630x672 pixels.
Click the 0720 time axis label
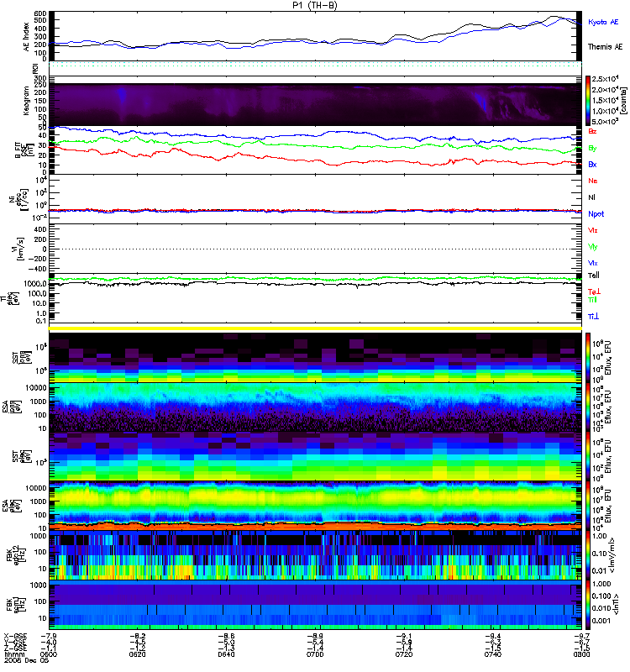[x=404, y=654]
